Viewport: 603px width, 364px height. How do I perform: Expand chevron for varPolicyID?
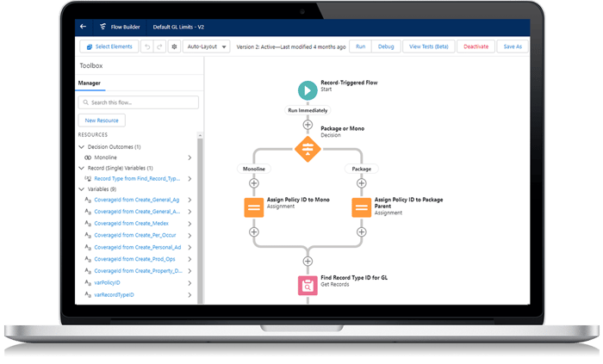coord(190,283)
